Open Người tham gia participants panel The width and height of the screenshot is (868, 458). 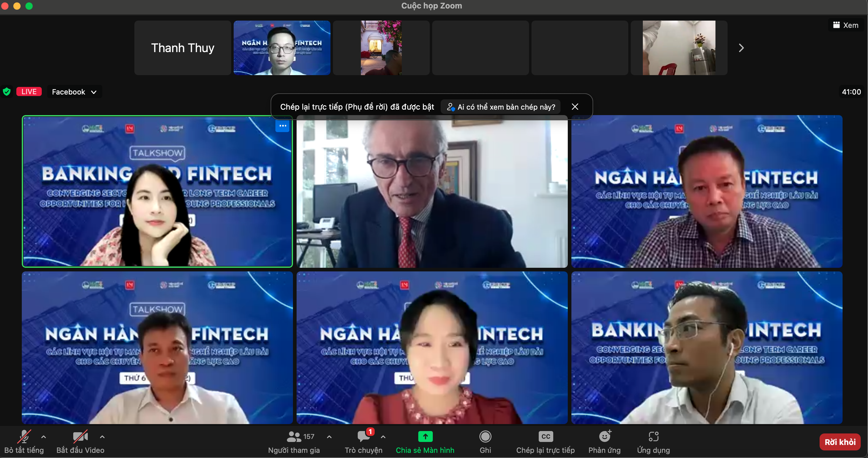[x=294, y=442]
